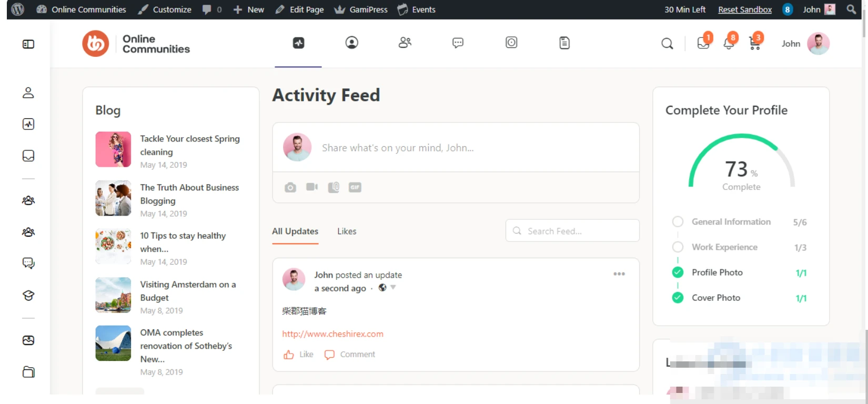Click Edit Page in admin bar
Screen dimensions: 868x404
click(x=299, y=9)
